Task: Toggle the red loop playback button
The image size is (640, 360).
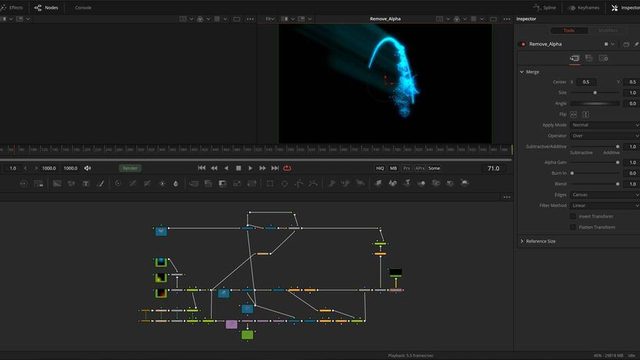Action: click(x=287, y=168)
